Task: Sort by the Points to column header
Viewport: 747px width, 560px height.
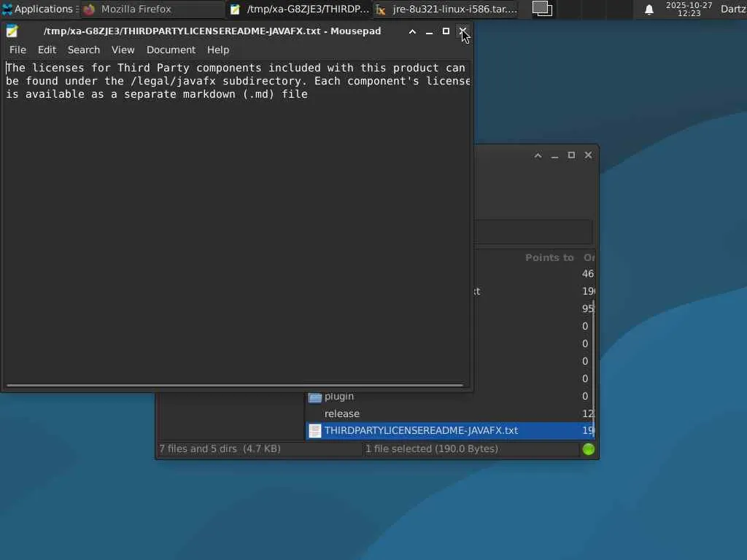Action: coord(549,257)
